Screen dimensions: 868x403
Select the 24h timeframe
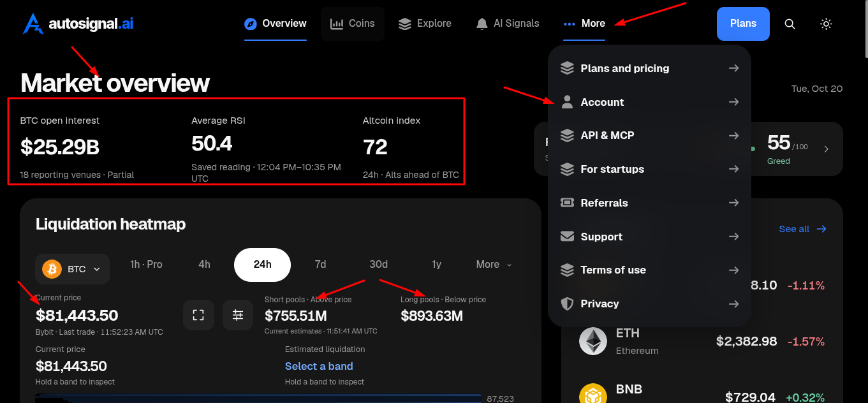[262, 265]
